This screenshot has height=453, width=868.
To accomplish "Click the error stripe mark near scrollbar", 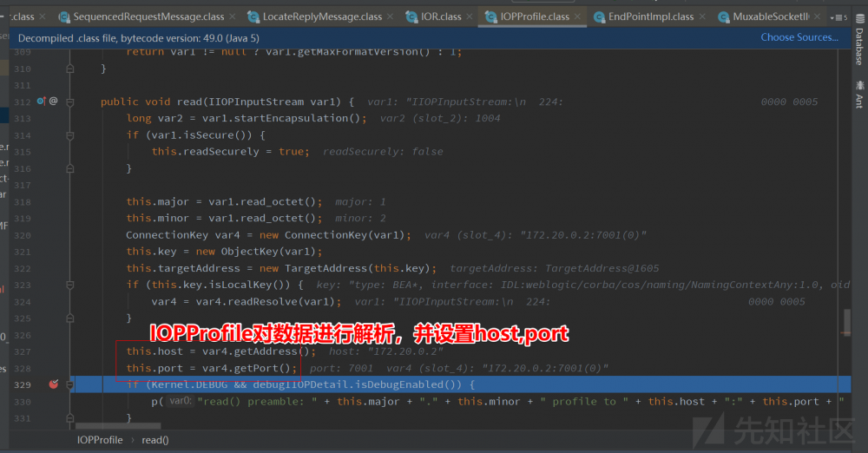I will click(845, 333).
